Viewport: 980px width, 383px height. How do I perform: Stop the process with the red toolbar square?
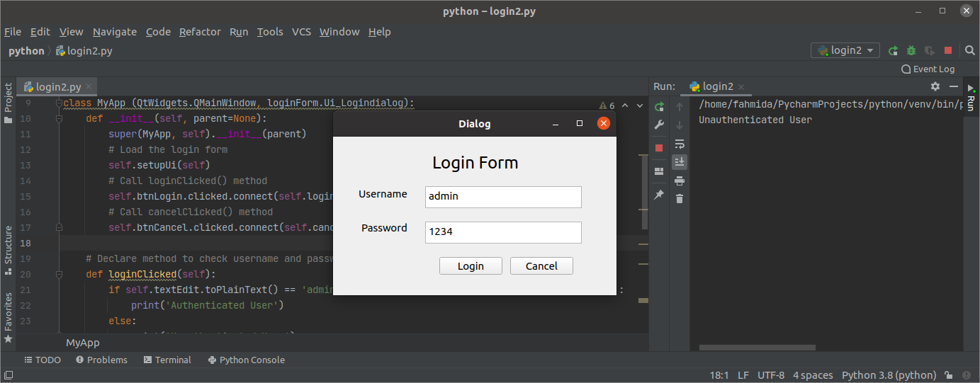pos(948,51)
